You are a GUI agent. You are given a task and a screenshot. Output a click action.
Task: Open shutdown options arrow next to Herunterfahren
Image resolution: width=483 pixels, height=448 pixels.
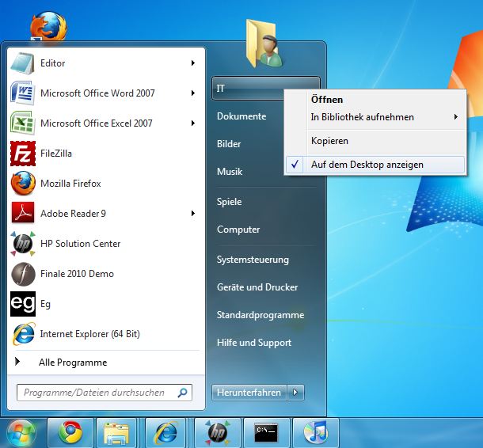[295, 393]
